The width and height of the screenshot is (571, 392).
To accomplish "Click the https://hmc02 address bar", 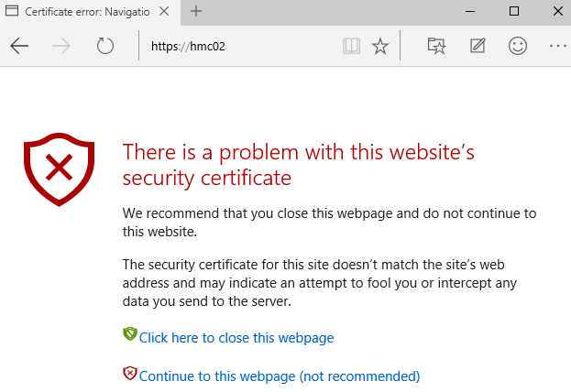I will [238, 46].
